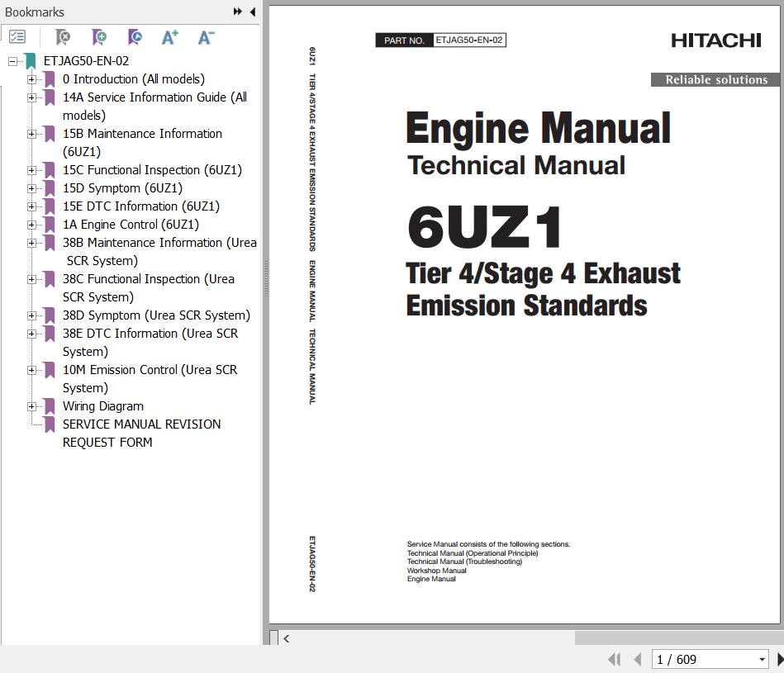Image resolution: width=784 pixels, height=673 pixels.
Task: Click the horizontal scrollbar under the document
Action: pos(679,638)
